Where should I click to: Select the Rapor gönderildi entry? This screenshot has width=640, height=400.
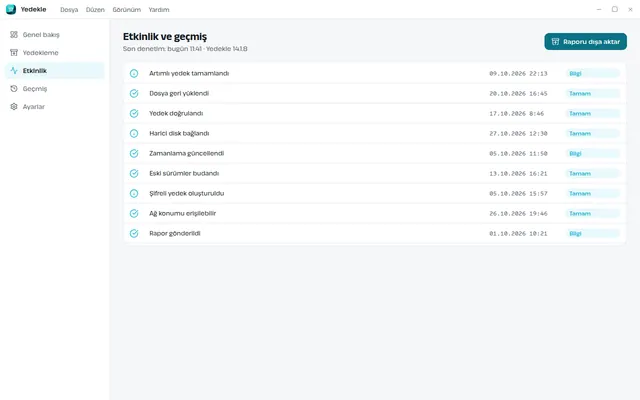tap(375, 233)
